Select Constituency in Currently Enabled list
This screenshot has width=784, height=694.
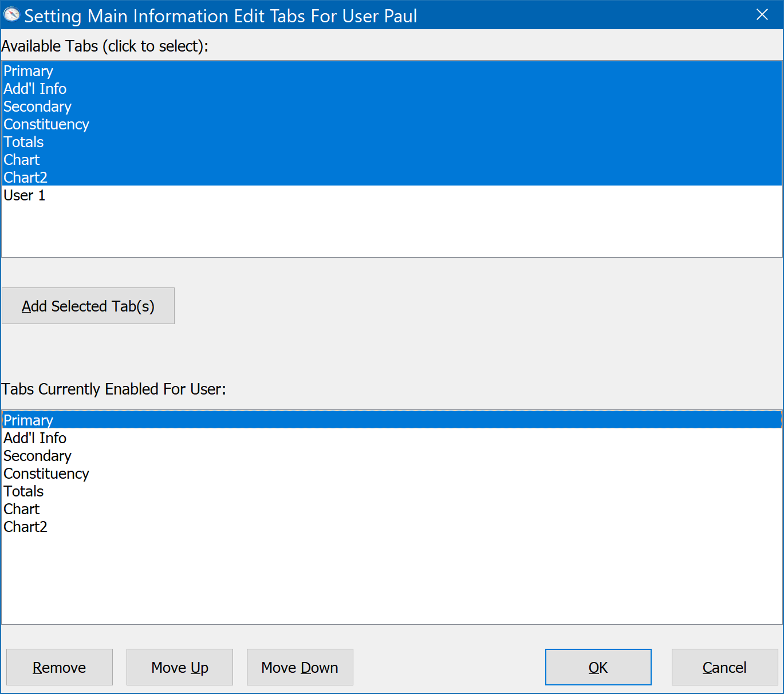coord(392,474)
